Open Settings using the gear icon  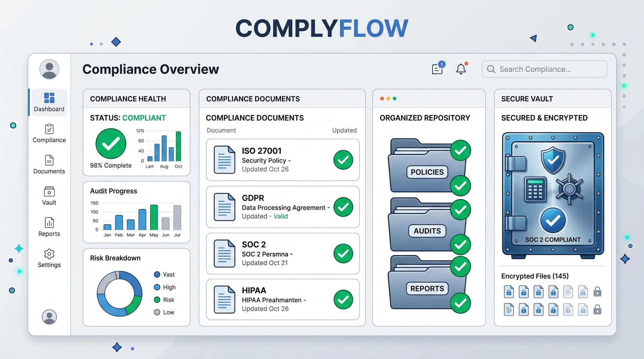[49, 257]
